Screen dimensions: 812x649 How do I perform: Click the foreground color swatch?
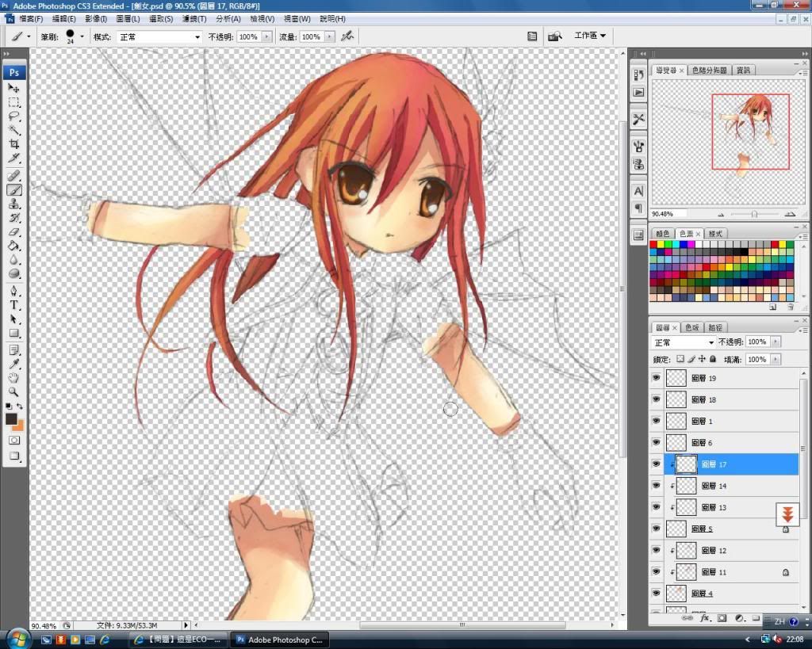(x=11, y=418)
